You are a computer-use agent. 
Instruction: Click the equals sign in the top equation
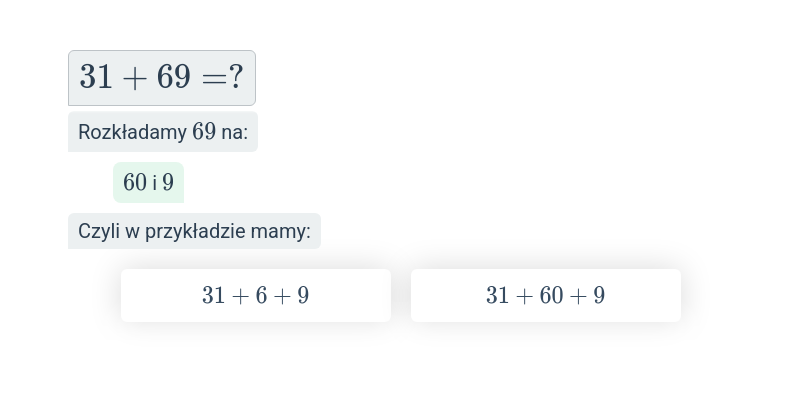(x=213, y=78)
